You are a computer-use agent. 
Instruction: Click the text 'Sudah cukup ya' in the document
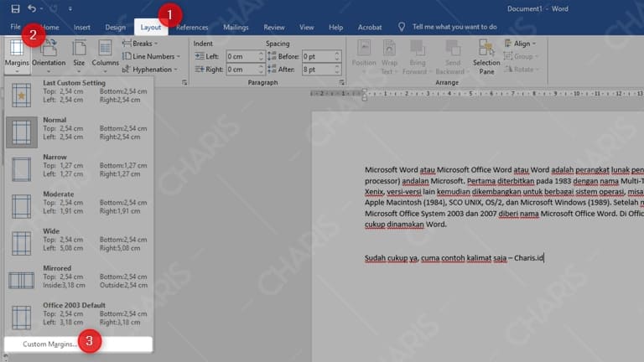point(391,258)
